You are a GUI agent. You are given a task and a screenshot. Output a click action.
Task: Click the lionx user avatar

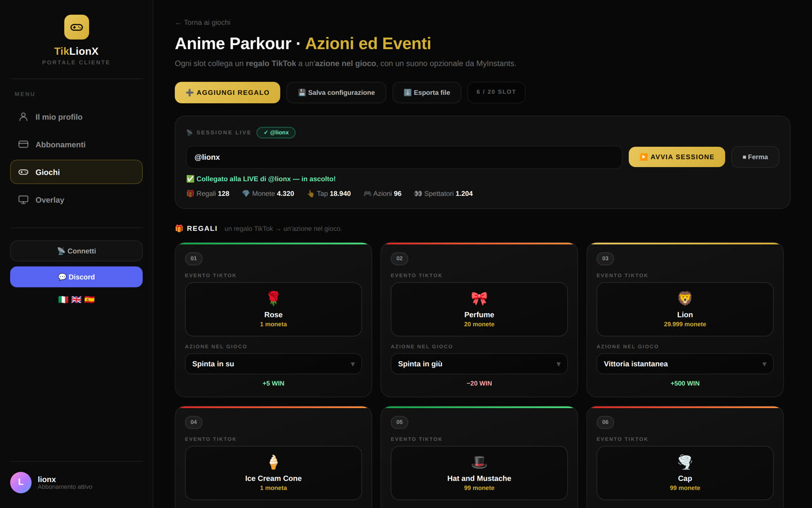pyautogui.click(x=21, y=483)
